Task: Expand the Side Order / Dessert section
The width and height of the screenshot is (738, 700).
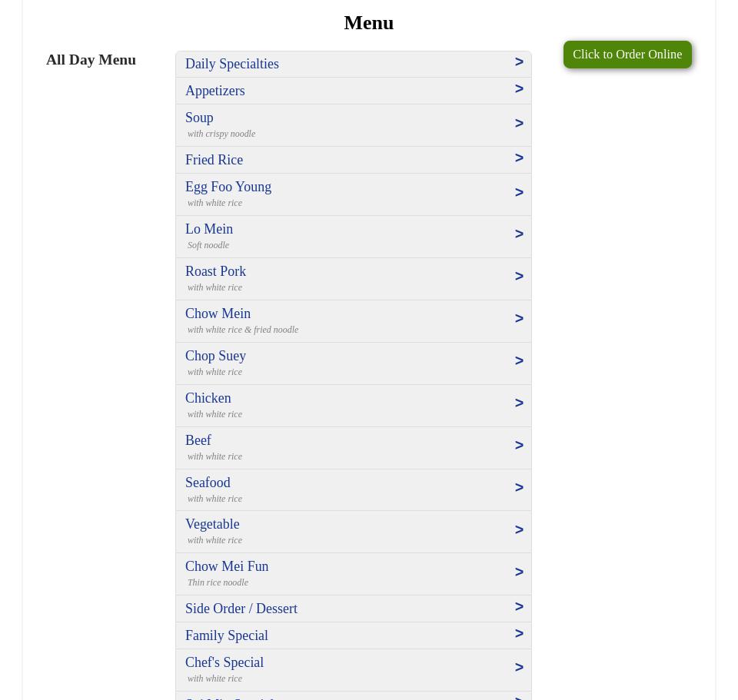Action: [354, 608]
